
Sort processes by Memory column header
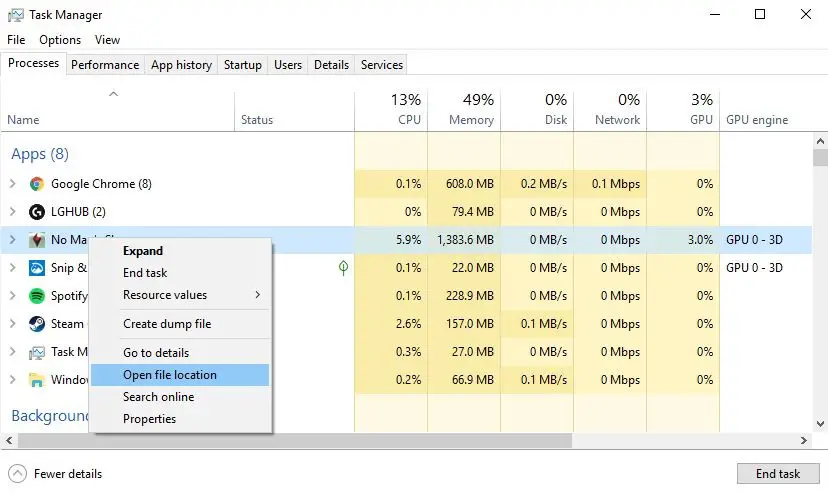[x=464, y=109]
